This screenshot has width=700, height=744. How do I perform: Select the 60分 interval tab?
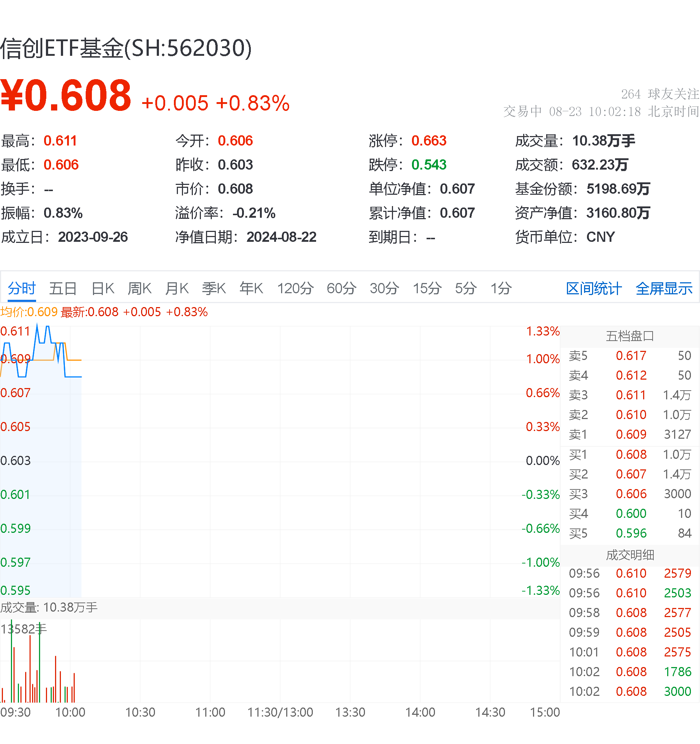341,288
